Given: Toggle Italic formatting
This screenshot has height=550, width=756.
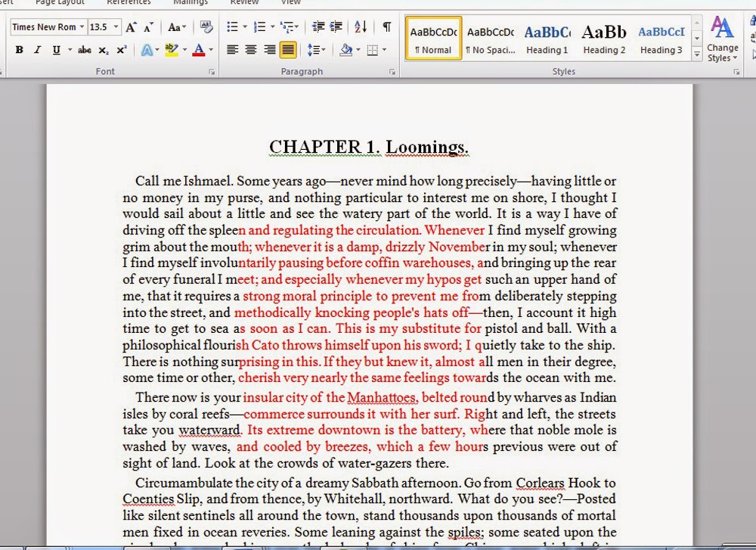Looking at the screenshot, I should (x=37, y=50).
